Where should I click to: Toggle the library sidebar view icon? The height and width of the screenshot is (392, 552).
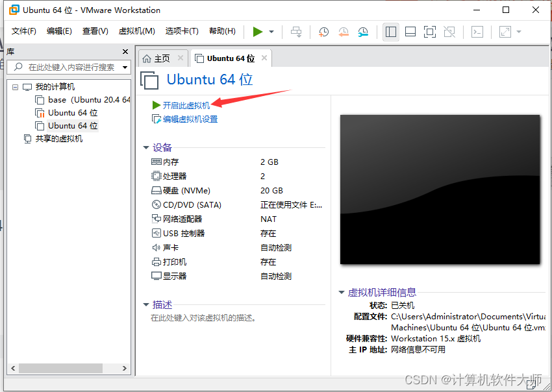click(x=391, y=32)
